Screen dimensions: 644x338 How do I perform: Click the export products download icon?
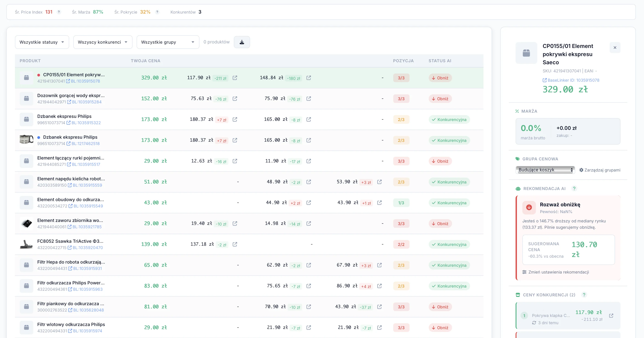[x=241, y=42]
